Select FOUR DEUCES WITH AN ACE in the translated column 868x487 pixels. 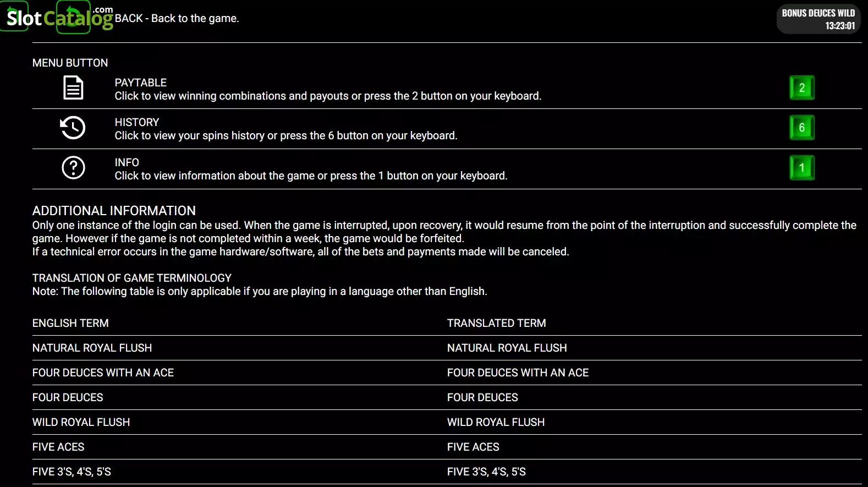tap(518, 373)
